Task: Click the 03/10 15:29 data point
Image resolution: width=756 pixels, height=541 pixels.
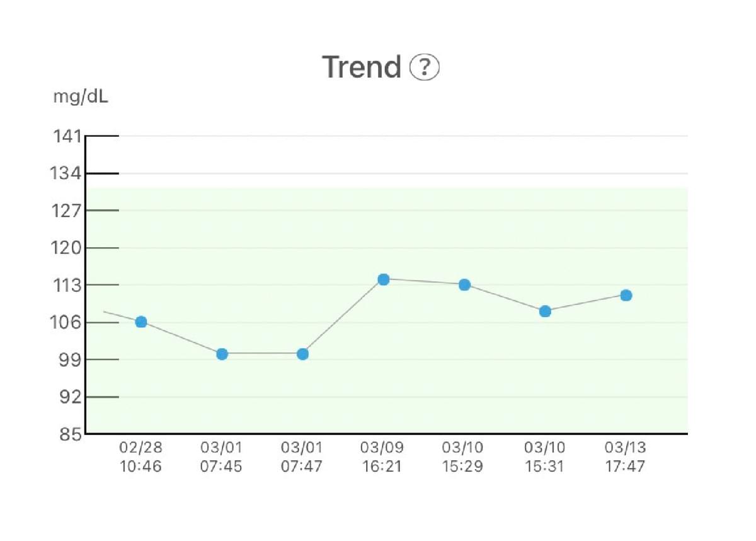Action: 464,285
